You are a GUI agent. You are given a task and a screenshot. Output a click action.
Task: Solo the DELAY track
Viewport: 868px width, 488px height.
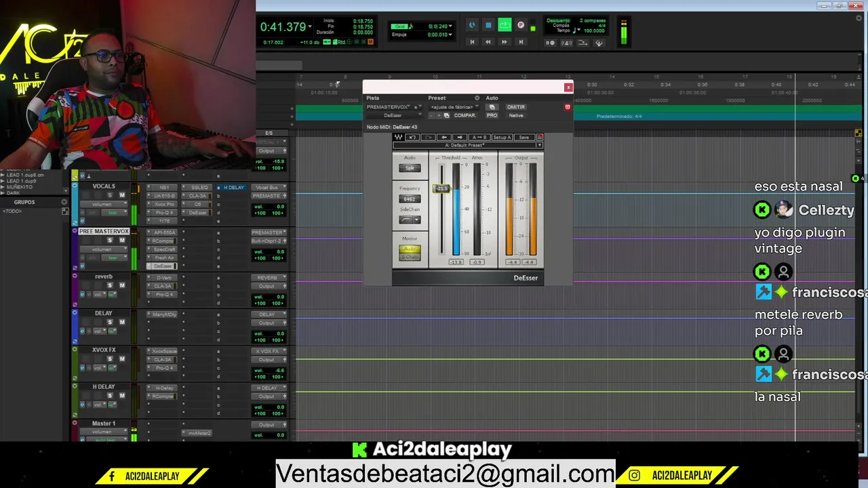click(x=110, y=322)
